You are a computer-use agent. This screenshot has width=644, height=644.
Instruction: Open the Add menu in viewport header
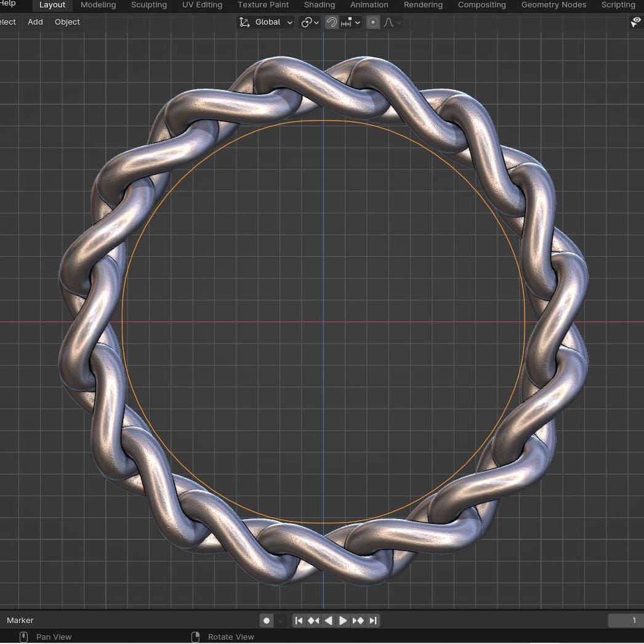click(35, 22)
